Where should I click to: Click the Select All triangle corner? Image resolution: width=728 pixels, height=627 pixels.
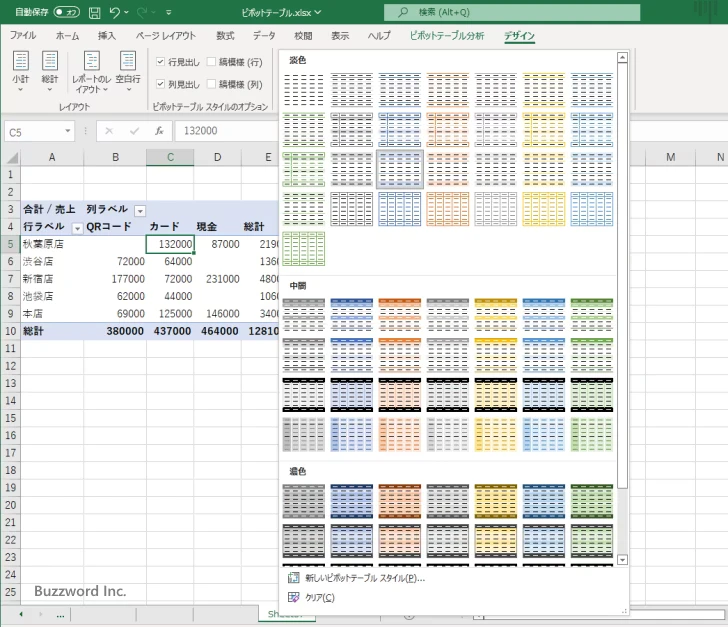click(12, 158)
